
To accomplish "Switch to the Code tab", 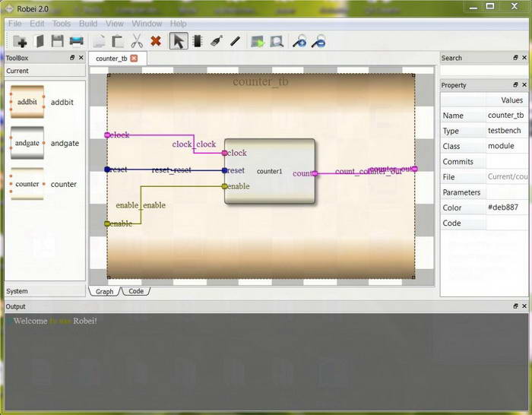I will [135, 291].
